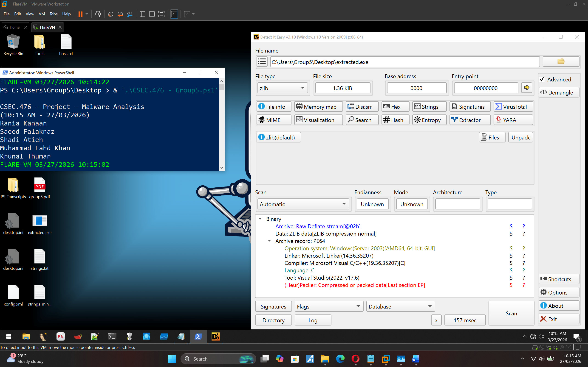
Task: Click the entry point arrow button
Action: coord(526,88)
